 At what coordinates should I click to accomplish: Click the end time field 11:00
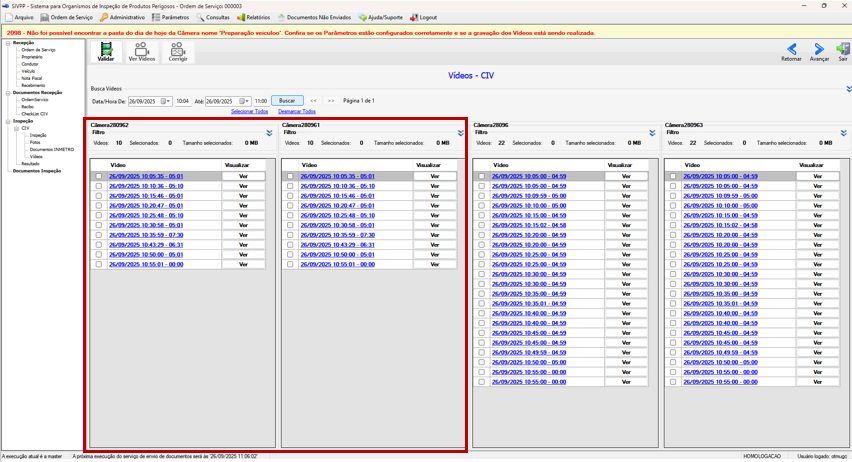[261, 101]
